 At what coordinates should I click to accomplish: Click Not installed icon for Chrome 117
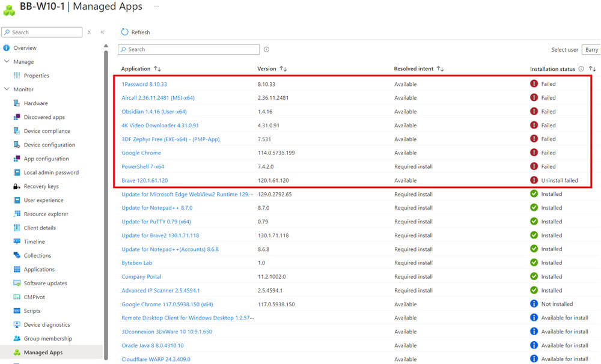click(534, 303)
